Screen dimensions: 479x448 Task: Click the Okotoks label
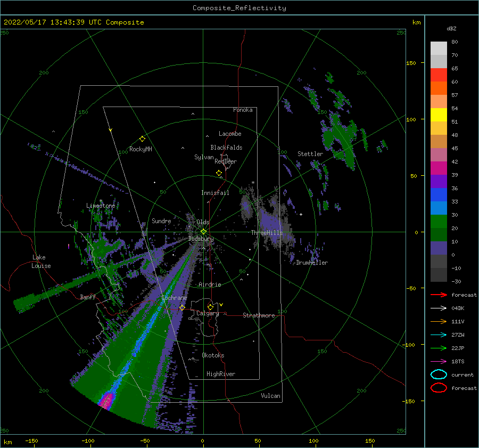[x=213, y=355]
